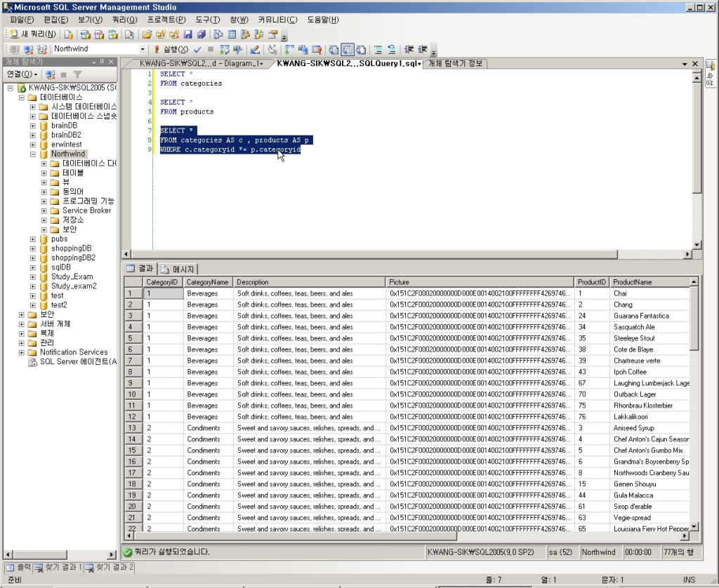Viewport: 719px width, 588px height.
Task: Click the Change Connection icon
Action: [42, 49]
